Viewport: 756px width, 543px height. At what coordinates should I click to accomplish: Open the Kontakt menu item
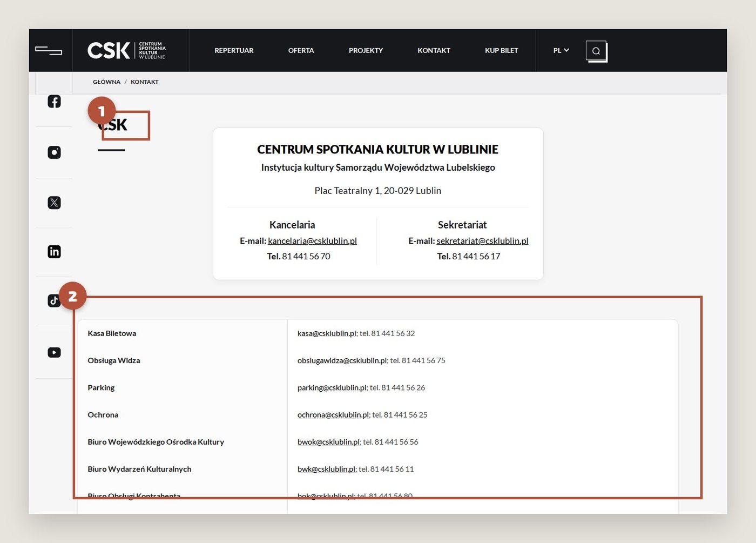pos(434,50)
